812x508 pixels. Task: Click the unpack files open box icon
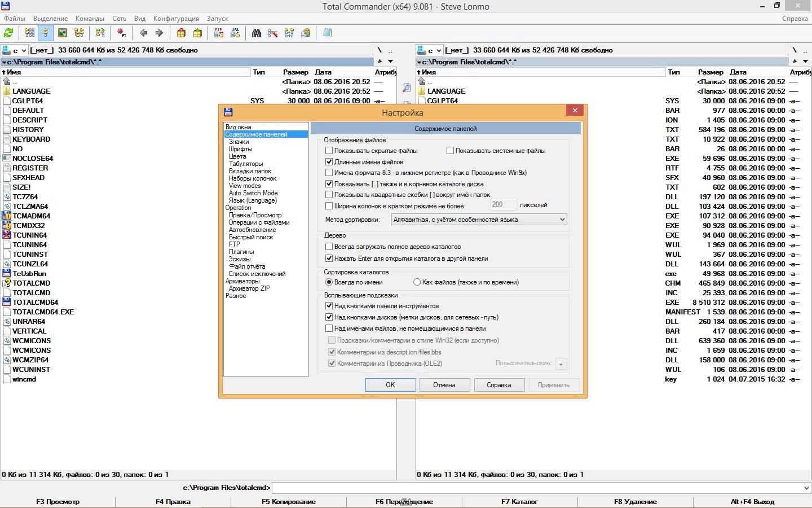coord(197,33)
